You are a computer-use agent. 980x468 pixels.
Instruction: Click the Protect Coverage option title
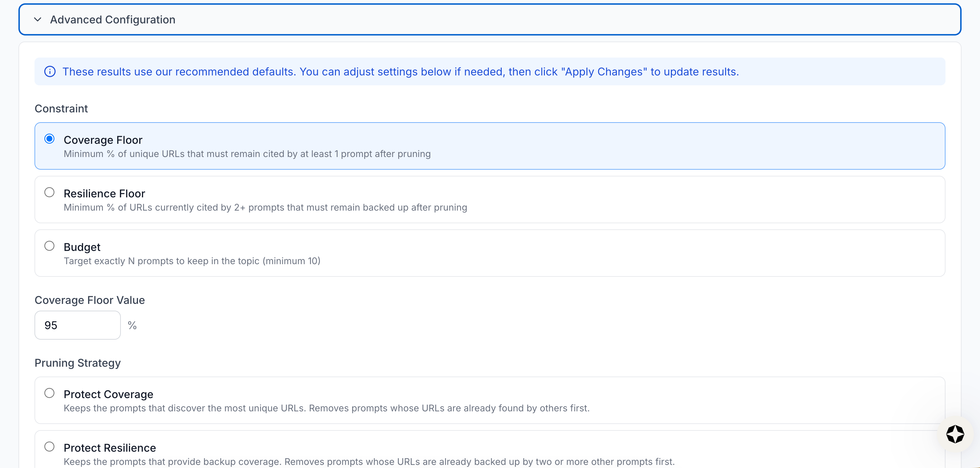[108, 394]
